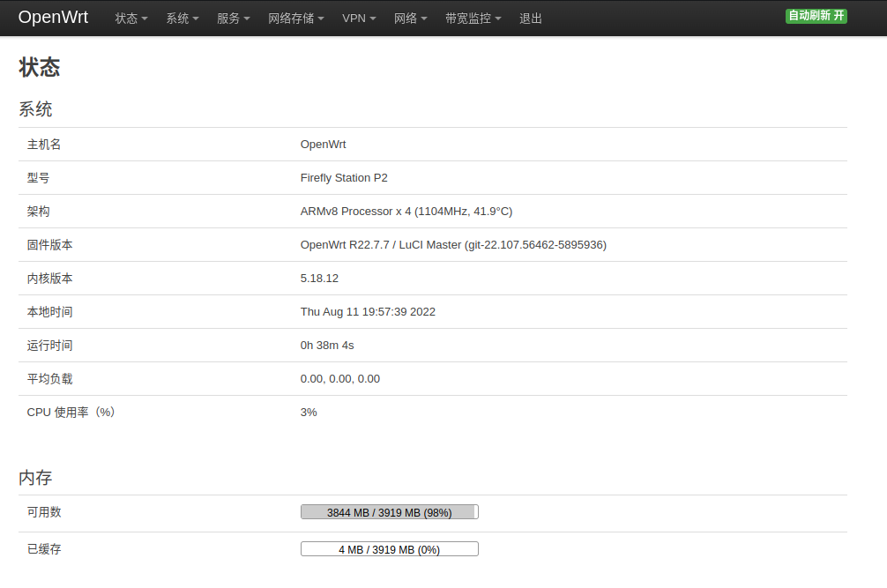Select the hostname value OpenWrt
This screenshot has height=588, width=887.
323,145
